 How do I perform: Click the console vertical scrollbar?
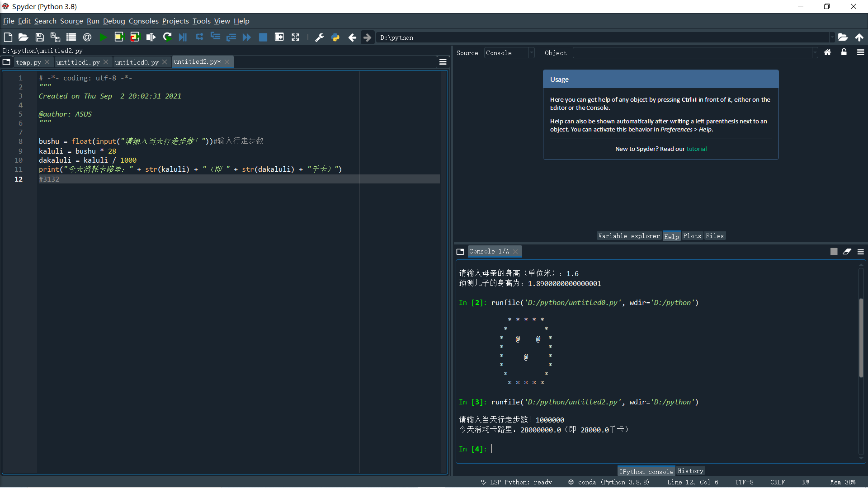pos(861,338)
